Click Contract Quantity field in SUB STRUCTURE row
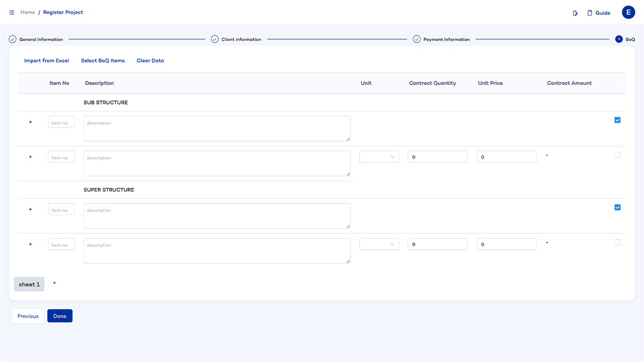 (x=438, y=157)
